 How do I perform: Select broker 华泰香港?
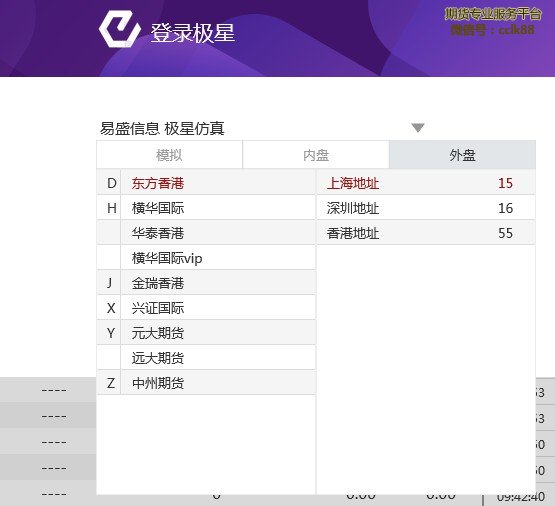(218, 233)
